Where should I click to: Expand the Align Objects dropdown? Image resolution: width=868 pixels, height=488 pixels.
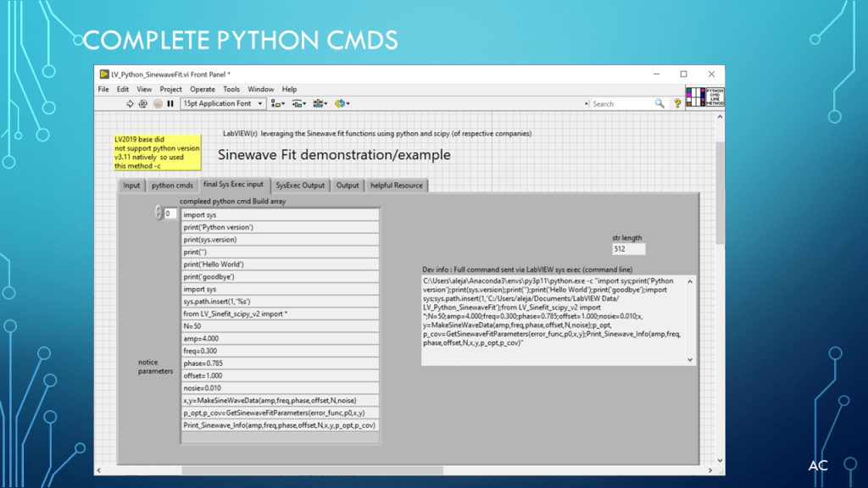(x=277, y=103)
